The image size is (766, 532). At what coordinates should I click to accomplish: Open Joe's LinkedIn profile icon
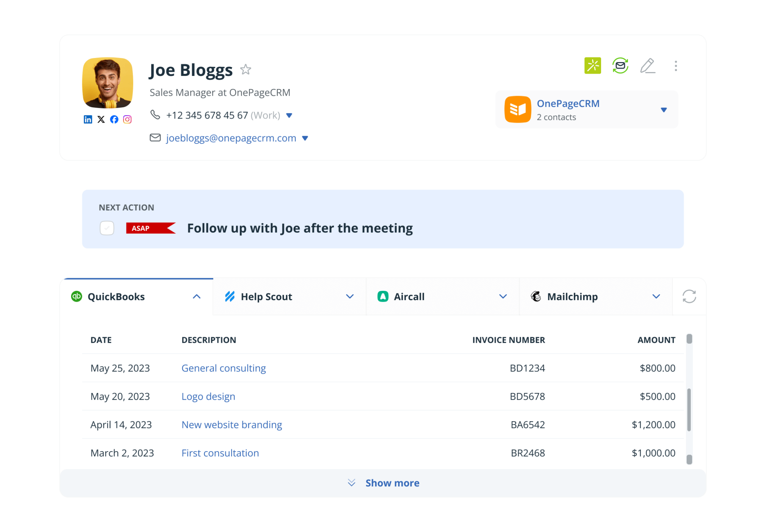pyautogui.click(x=88, y=119)
